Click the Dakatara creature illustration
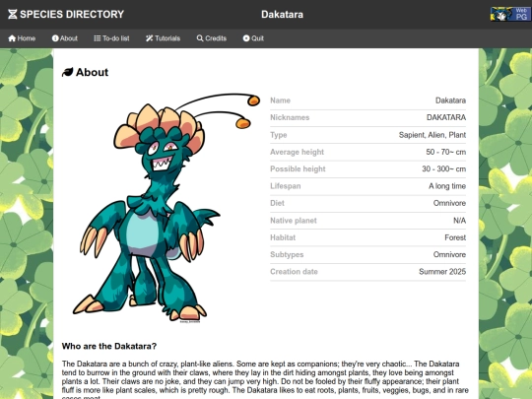 (166, 208)
